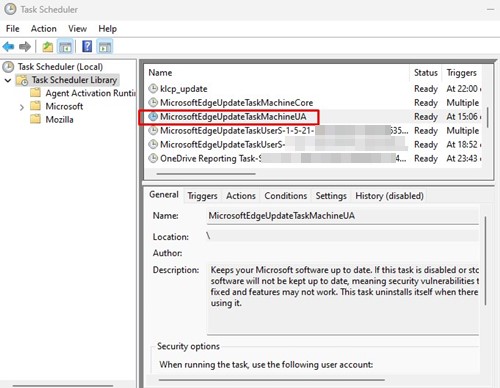Switch to the History (disabled) tab
Screen dimensions: 500x388
pyautogui.click(x=389, y=196)
